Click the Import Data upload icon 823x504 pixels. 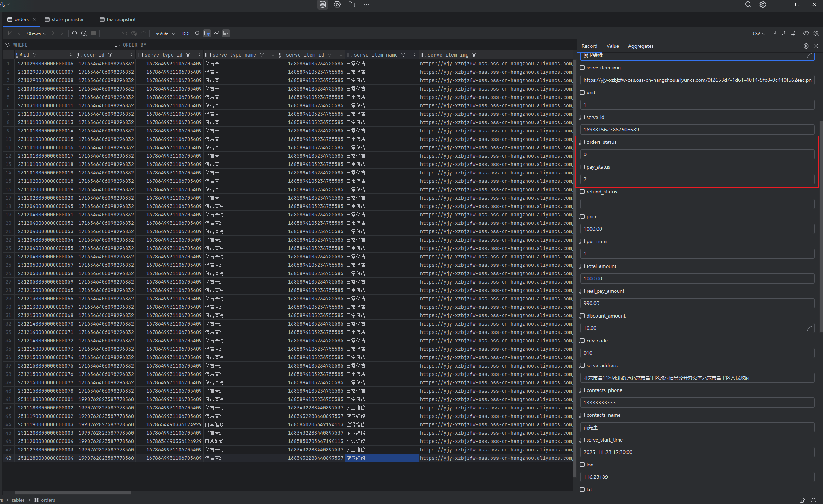point(784,33)
